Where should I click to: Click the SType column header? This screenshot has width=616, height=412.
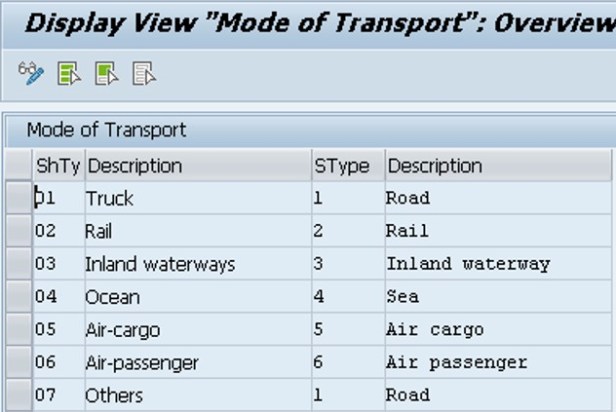click(341, 165)
